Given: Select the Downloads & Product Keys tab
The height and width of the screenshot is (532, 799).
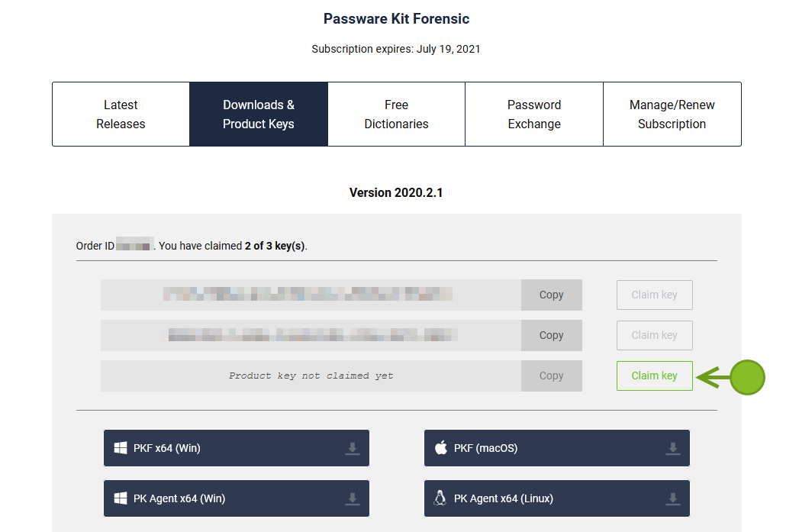Looking at the screenshot, I should [259, 114].
